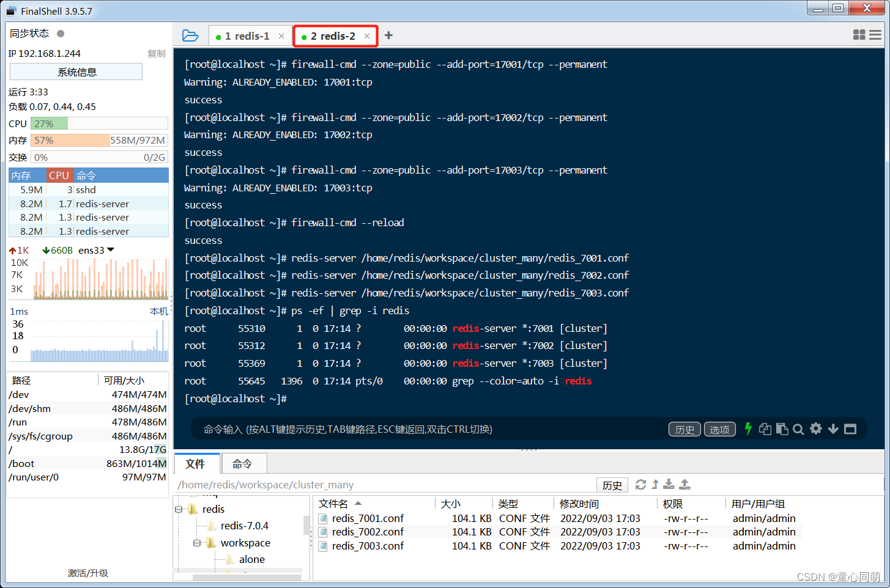Open 选项 in the command bar
Image resolution: width=890 pixels, height=588 pixels.
tap(719, 429)
